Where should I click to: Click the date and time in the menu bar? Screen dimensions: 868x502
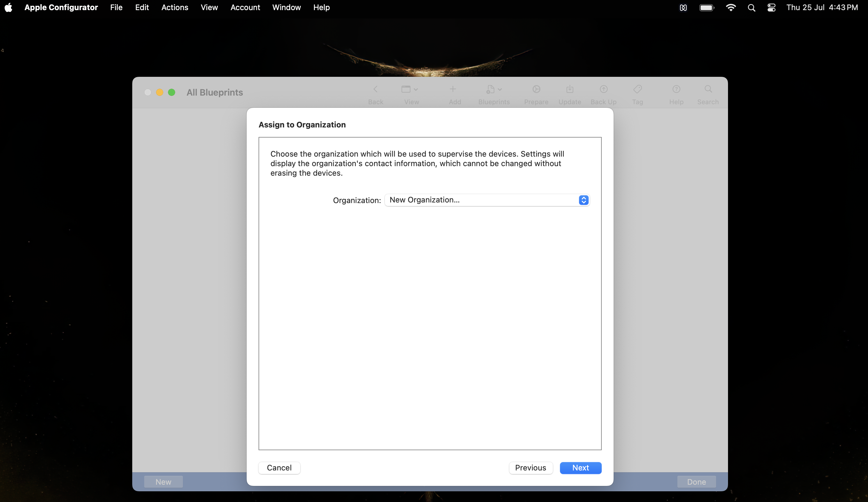tap(822, 7)
